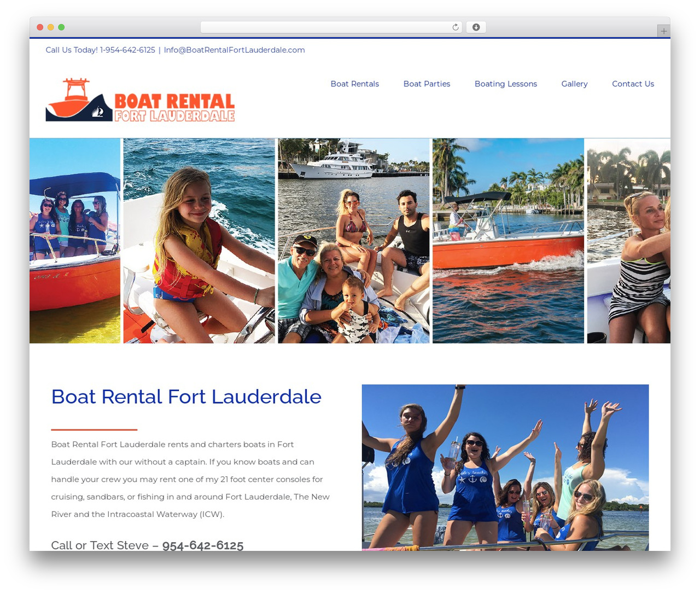
Task: Click the green maximize window button
Action: [61, 27]
